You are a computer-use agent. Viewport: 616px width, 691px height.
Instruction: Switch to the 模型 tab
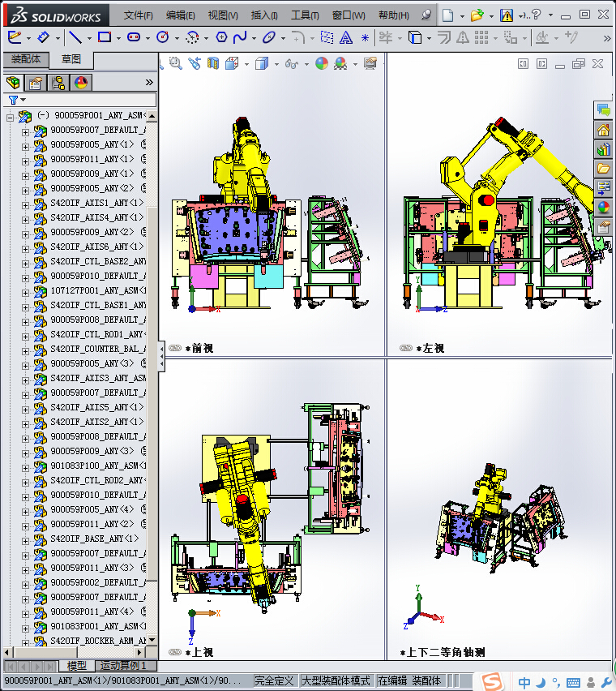tap(76, 665)
